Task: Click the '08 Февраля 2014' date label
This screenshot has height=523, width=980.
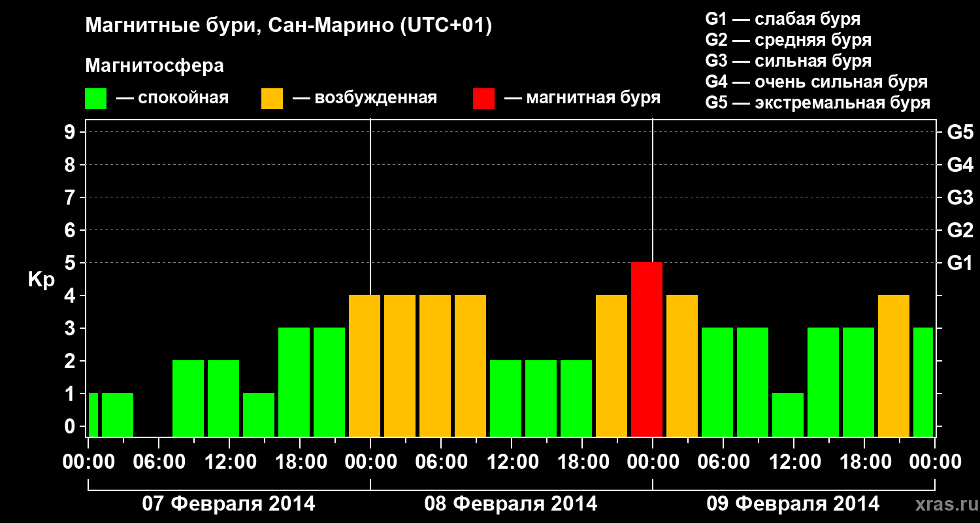Action: point(511,504)
